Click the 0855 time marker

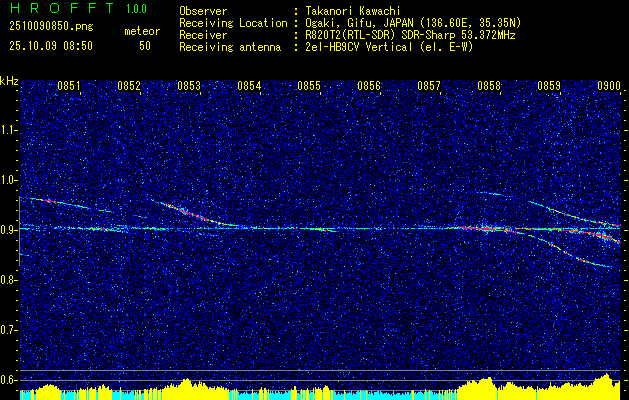click(308, 86)
